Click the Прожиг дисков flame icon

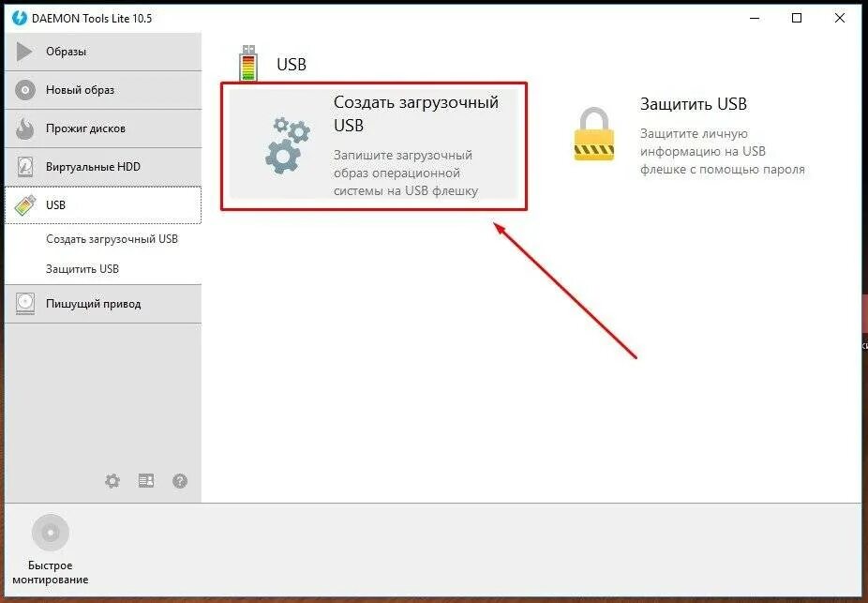(25, 128)
